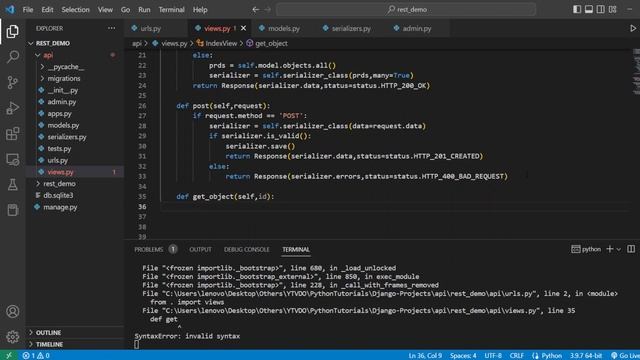The image size is (640, 360).
Task: Show errors and warnings in status bar
Action: click(x=36, y=356)
